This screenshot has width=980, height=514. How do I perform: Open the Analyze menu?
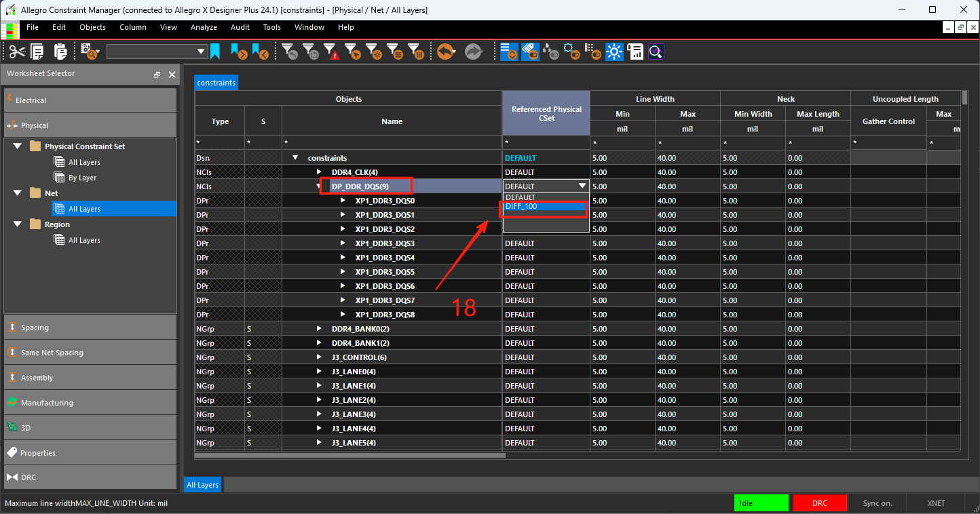pos(204,27)
